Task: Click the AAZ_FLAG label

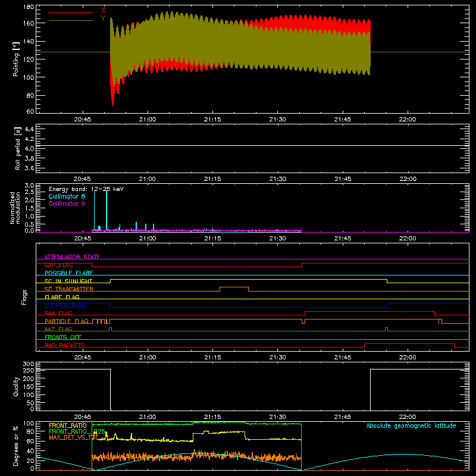Action: pos(58,329)
